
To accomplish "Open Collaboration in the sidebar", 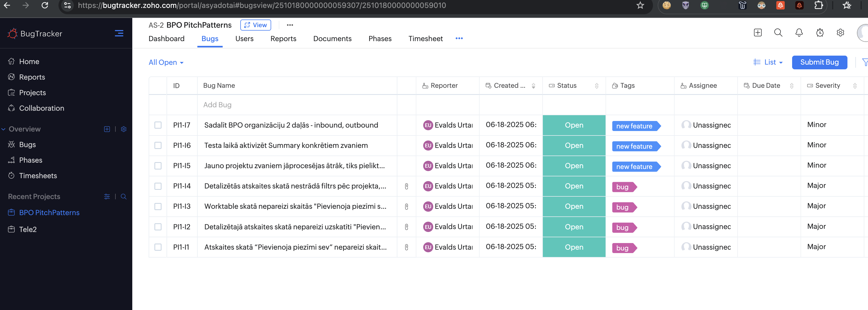I will (x=41, y=108).
